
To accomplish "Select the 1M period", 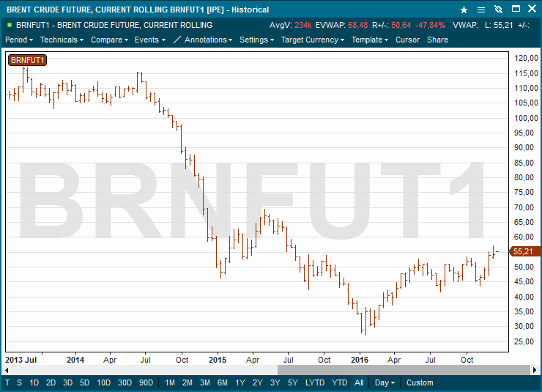I will pyautogui.click(x=170, y=382).
